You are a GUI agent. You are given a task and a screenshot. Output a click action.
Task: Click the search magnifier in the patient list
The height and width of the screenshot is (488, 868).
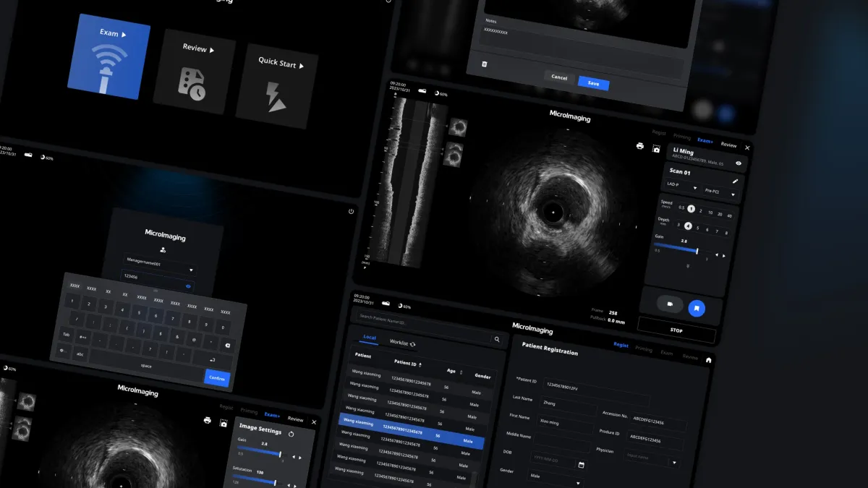pos(497,338)
